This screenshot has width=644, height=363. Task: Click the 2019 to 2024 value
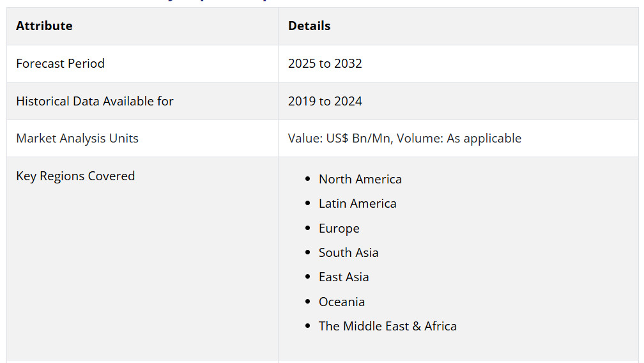tap(325, 101)
